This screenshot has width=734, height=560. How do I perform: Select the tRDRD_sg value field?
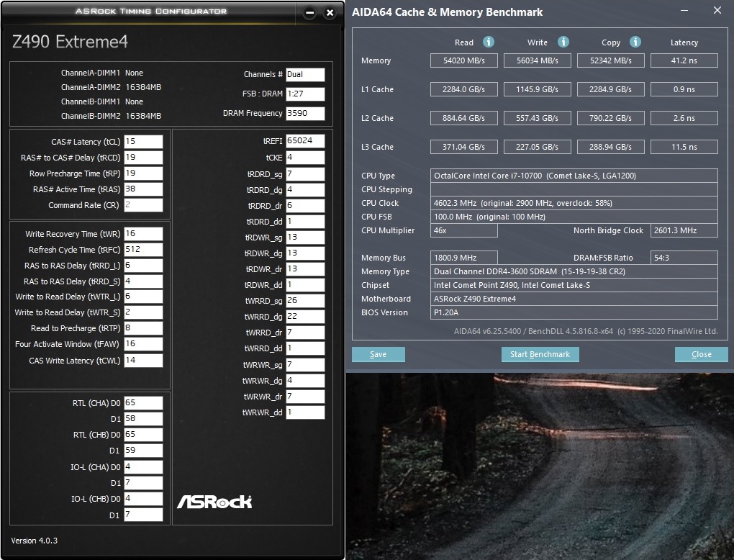[x=305, y=174]
